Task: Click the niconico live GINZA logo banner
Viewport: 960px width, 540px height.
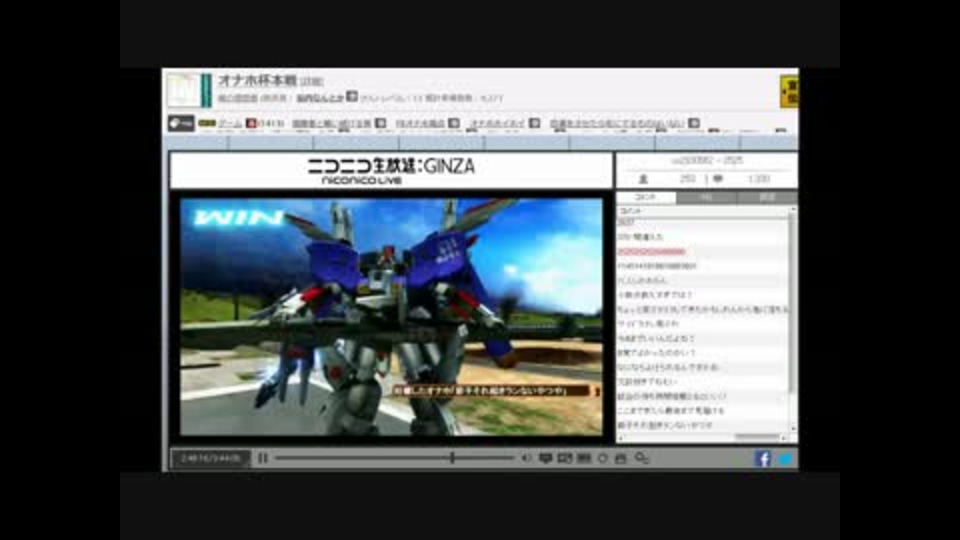Action: point(391,171)
